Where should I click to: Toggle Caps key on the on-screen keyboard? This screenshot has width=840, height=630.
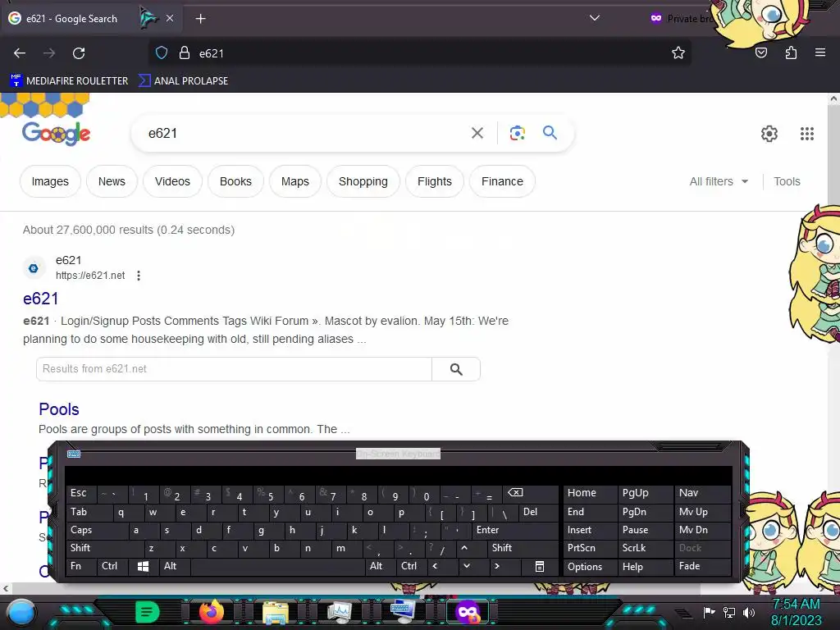point(97,530)
